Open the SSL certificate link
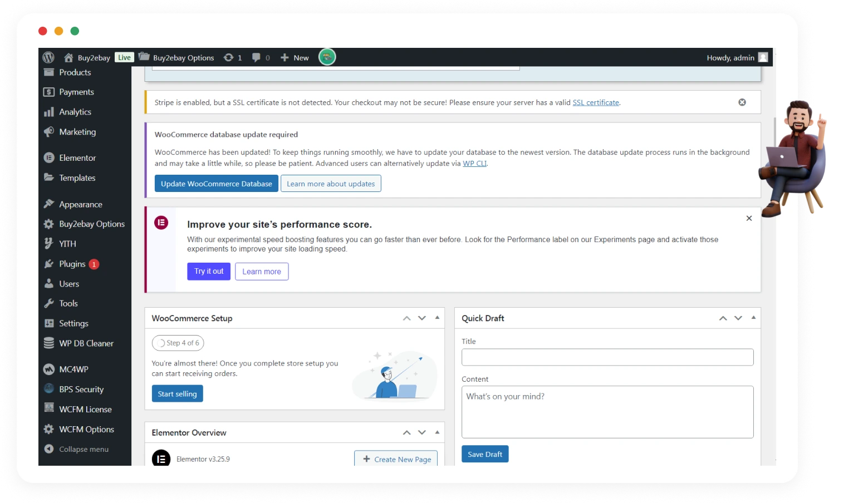The height and width of the screenshot is (503, 868). [x=596, y=102]
